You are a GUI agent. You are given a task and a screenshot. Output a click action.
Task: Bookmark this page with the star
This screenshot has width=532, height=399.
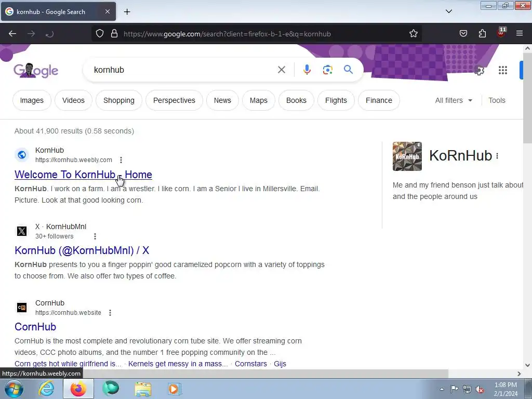point(413,34)
